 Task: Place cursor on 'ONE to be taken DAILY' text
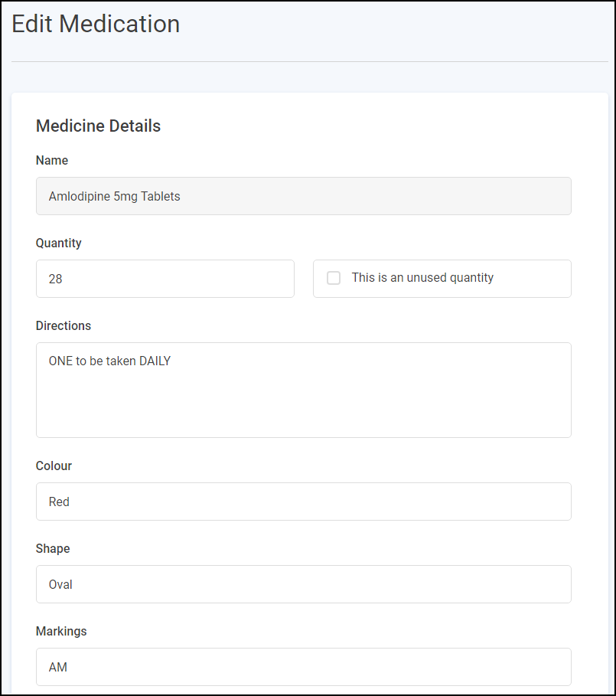[x=109, y=361]
